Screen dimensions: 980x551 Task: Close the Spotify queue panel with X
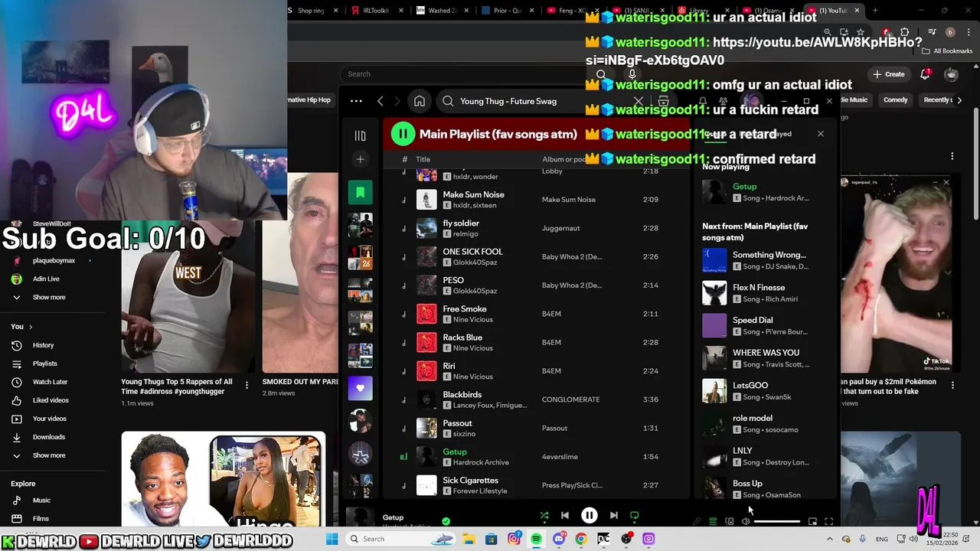821,134
